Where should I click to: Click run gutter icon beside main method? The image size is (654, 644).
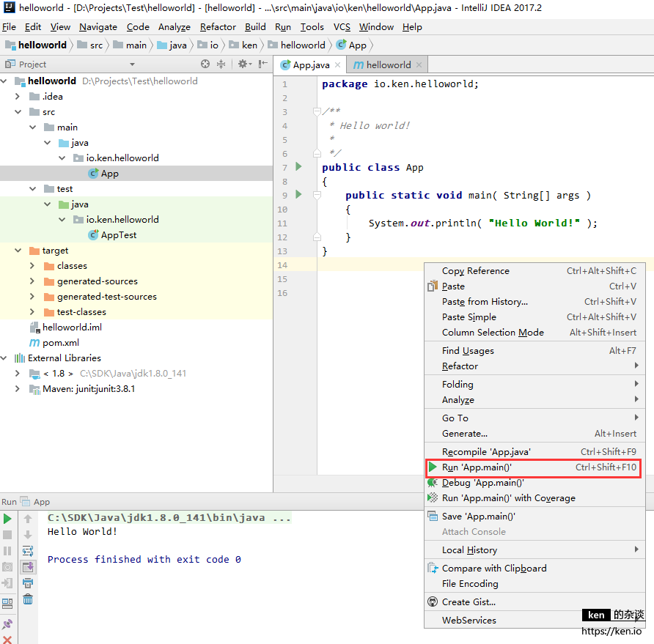tap(298, 194)
